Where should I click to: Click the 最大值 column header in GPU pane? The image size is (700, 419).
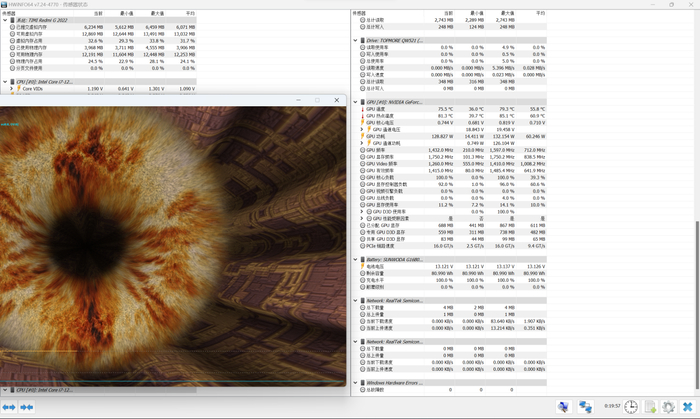coord(508,13)
